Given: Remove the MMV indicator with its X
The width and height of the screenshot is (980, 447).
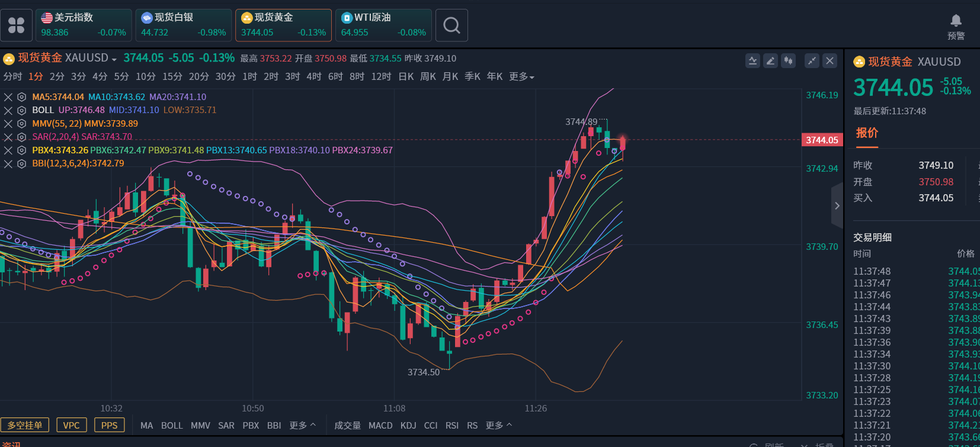Looking at the screenshot, I should (x=8, y=124).
